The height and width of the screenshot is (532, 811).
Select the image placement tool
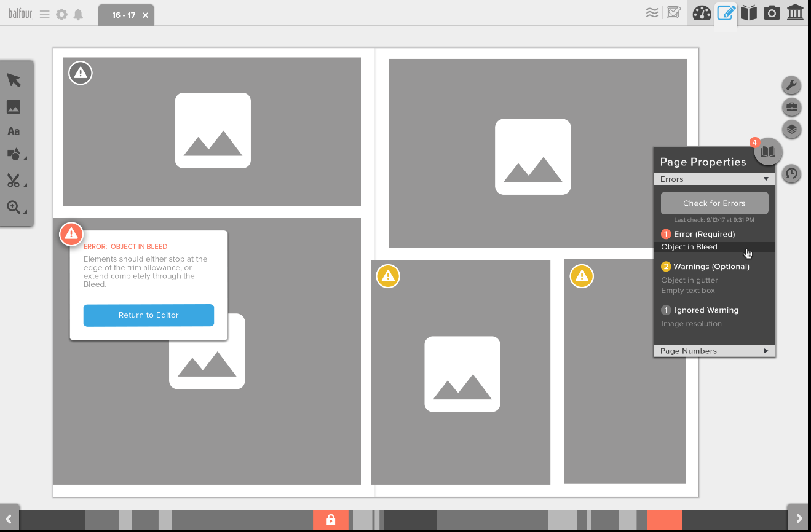(14, 107)
